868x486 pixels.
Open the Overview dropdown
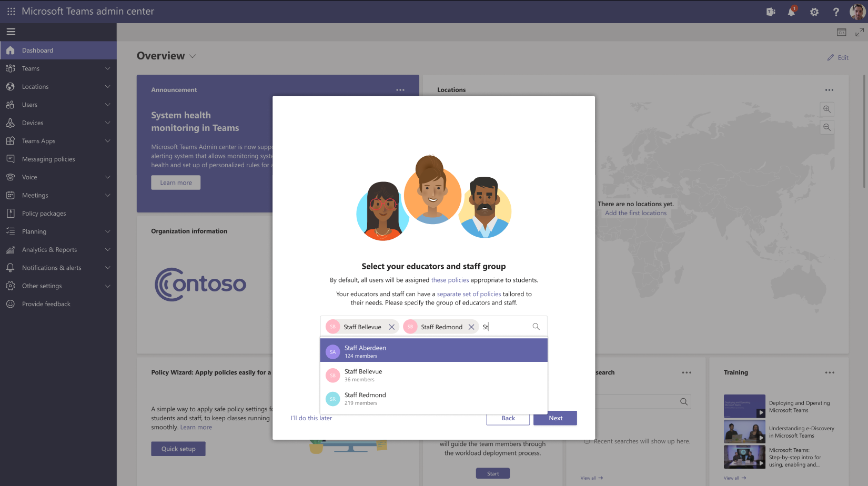tap(193, 56)
